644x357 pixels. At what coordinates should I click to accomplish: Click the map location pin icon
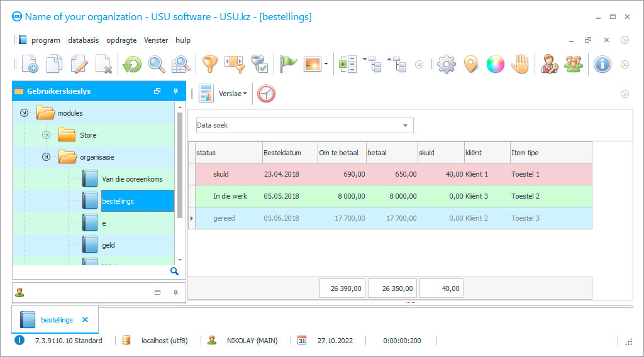471,64
